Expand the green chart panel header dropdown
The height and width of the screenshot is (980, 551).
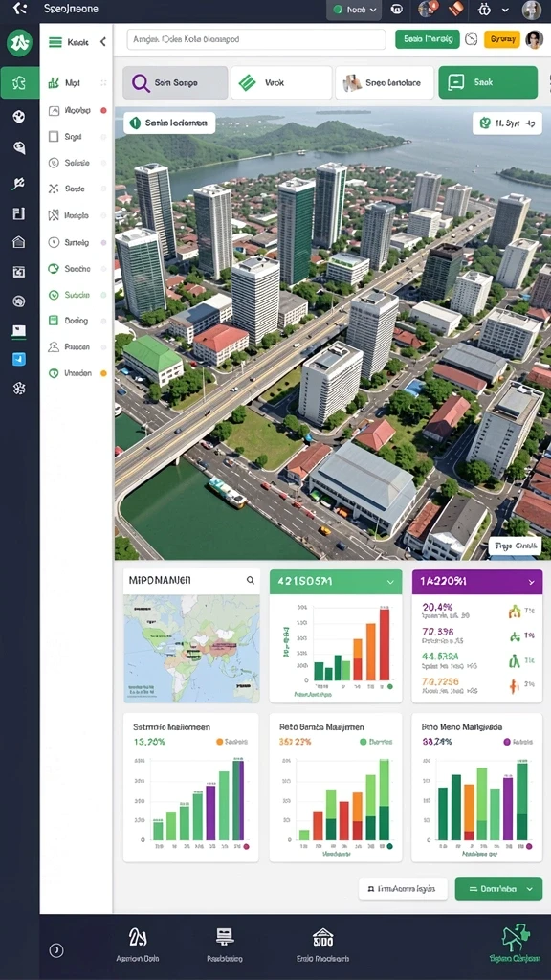click(390, 582)
